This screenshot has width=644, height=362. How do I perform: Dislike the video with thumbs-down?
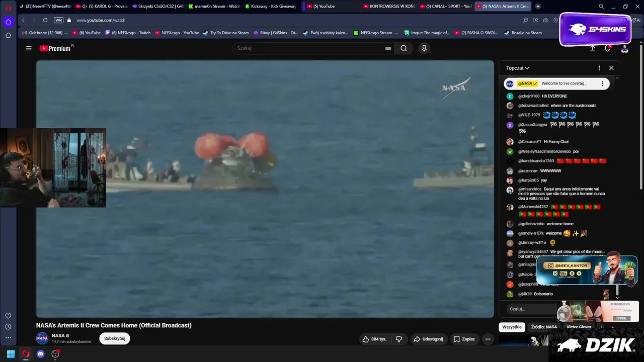[399, 339]
